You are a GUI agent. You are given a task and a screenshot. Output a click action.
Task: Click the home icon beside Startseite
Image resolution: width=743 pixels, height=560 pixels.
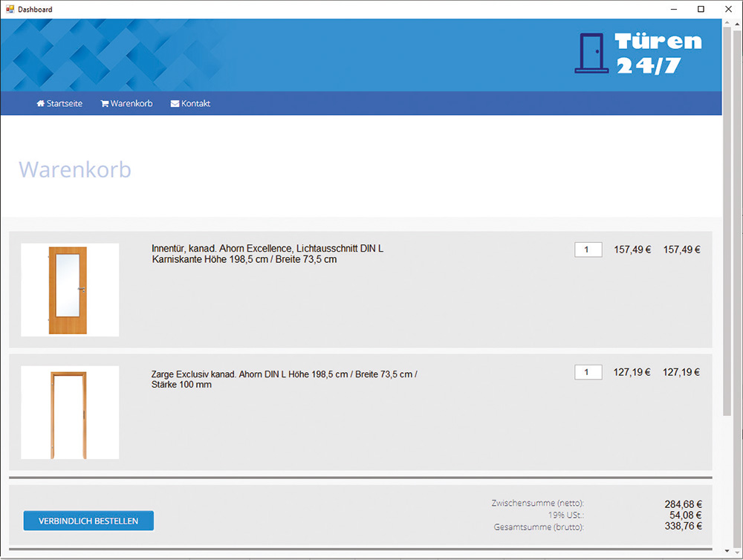click(x=41, y=104)
